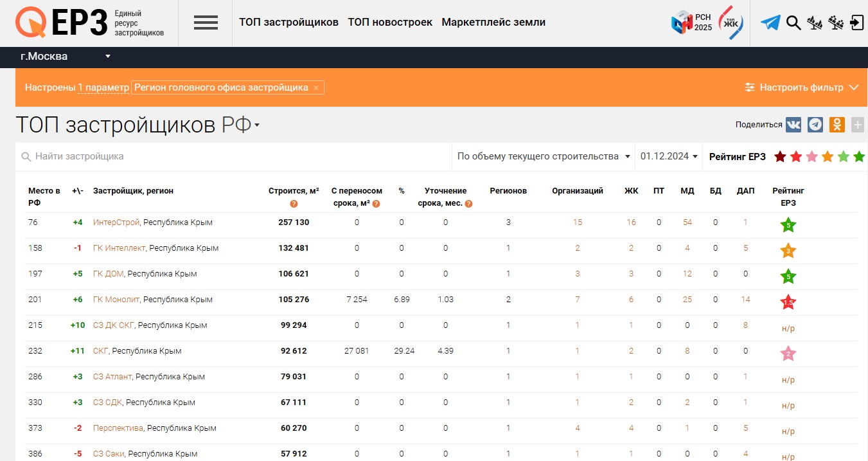Image resolution: width=868 pixels, height=461 pixels.
Task: Open СЗ ДК СКГ developer link
Action: 114,325
